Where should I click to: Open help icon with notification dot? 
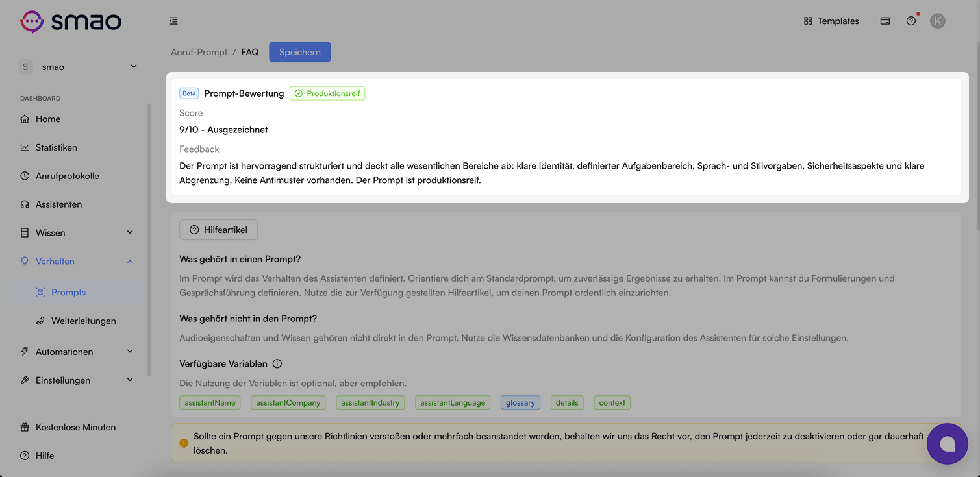(911, 21)
